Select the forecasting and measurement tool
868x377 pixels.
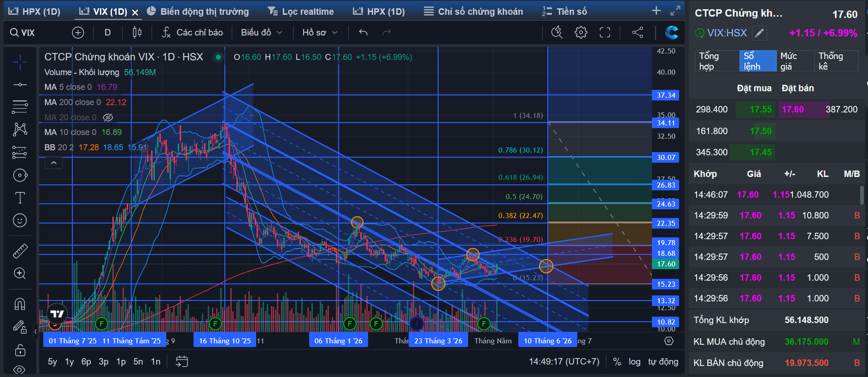pyautogui.click(x=20, y=152)
